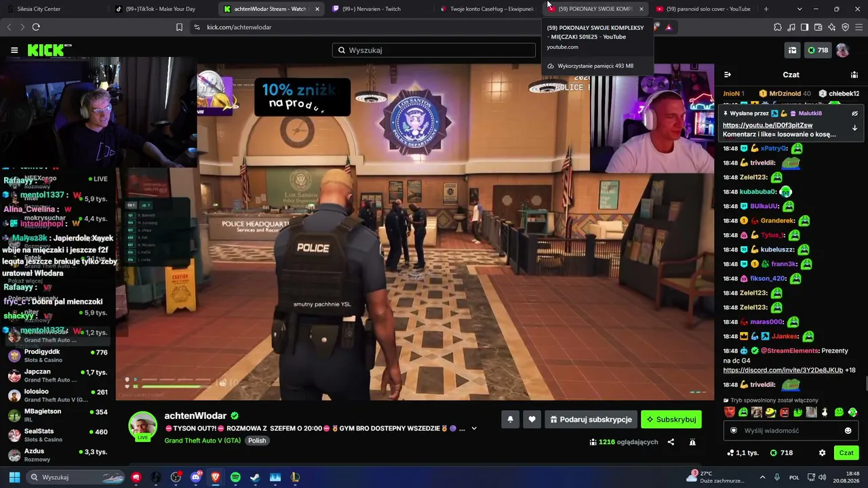Open the lolosioo channel in sidebar

58,395
